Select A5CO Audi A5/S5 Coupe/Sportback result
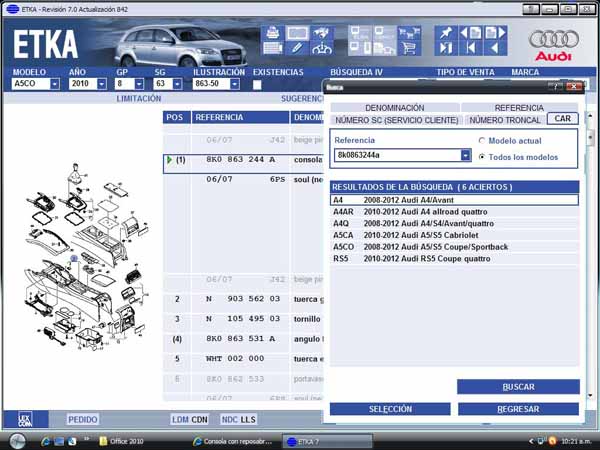Image resolution: width=600 pixels, height=450 pixels. pos(454,247)
